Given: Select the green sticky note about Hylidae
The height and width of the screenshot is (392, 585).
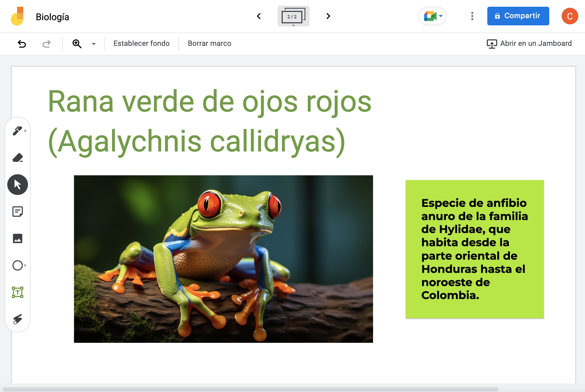Looking at the screenshot, I should 475,249.
